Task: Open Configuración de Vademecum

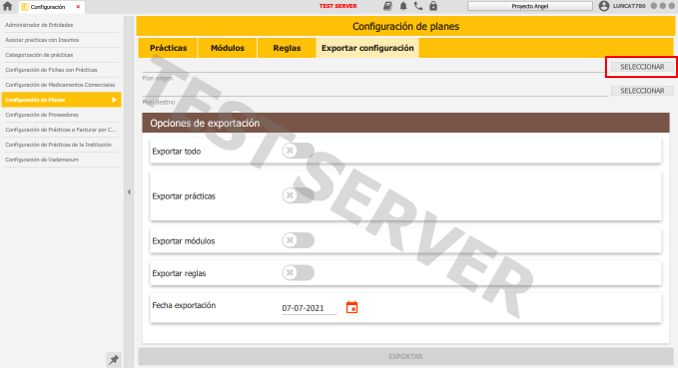Action: tap(61, 160)
